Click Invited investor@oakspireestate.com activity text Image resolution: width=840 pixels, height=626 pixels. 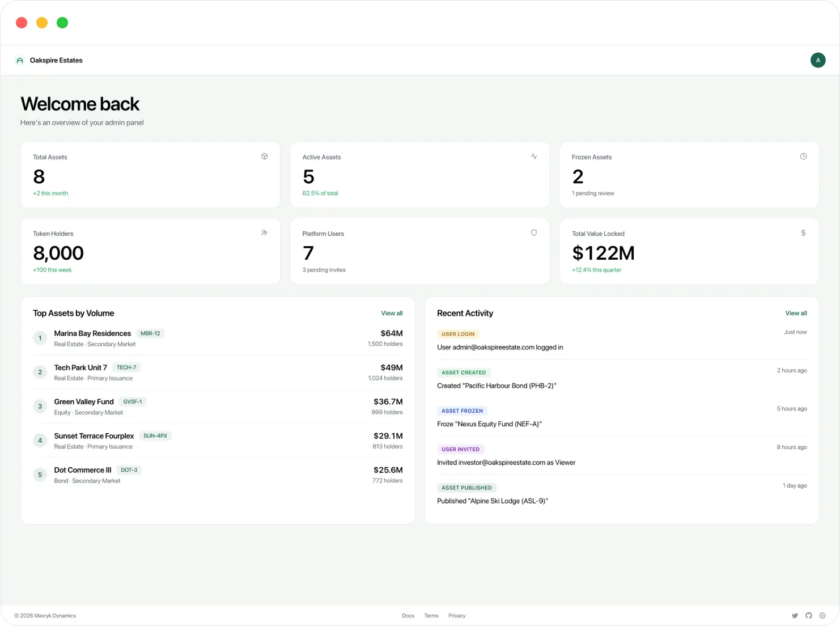[x=506, y=463]
